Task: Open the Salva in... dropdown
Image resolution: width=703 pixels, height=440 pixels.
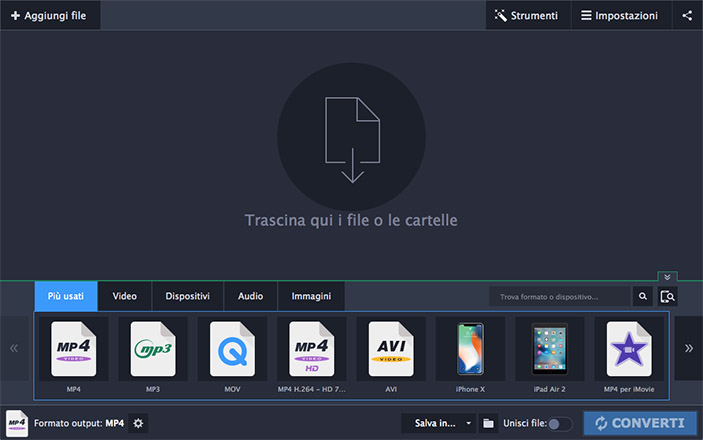Action: [x=438, y=423]
